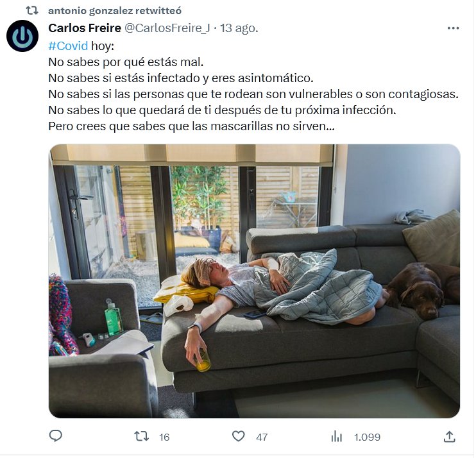
Task: Click the retweet indicator icon beside antonio gonzalez
Action: [32, 11]
